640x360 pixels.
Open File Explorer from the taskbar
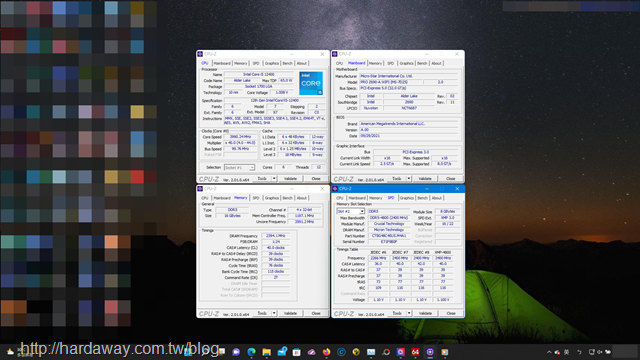coord(267,352)
